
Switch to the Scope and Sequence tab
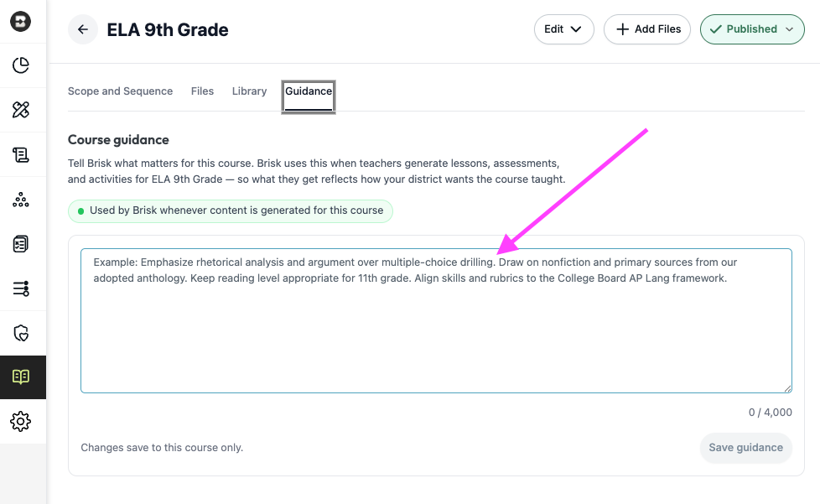click(120, 91)
